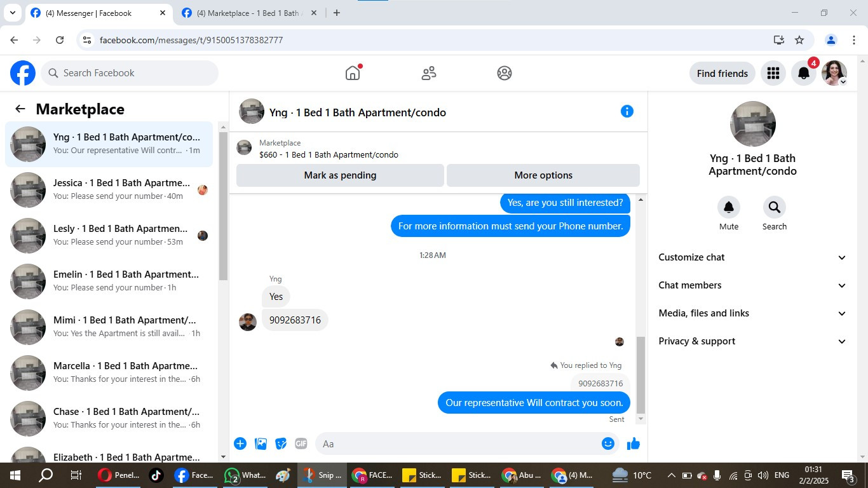Image resolution: width=868 pixels, height=488 pixels.
Task: Click Mark as pending button
Action: tap(340, 175)
